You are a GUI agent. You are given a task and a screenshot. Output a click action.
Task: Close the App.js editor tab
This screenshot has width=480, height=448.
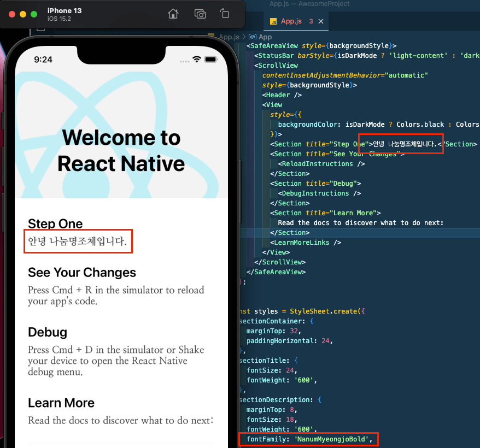(x=321, y=21)
